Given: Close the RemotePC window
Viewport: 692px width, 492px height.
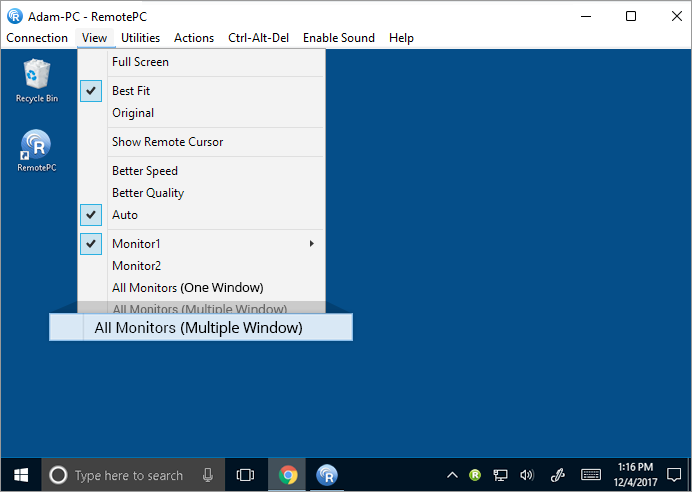Looking at the screenshot, I should (x=677, y=16).
